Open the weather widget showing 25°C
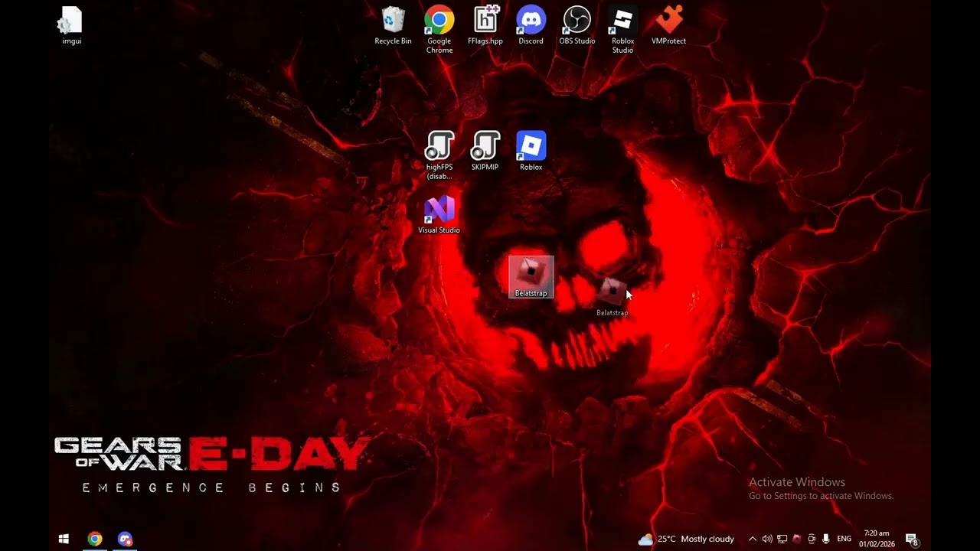 coord(686,539)
